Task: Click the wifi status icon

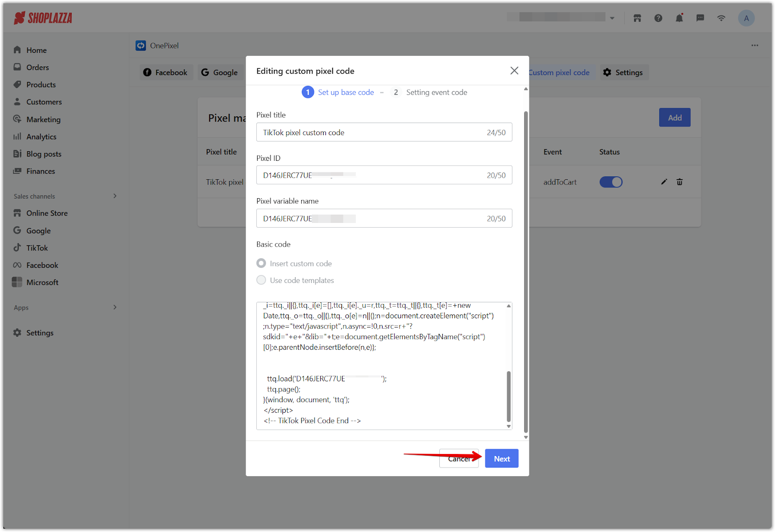Action: tap(721, 18)
